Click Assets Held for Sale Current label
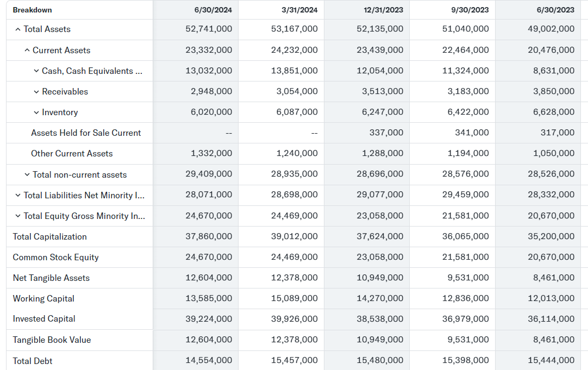Screen dimensions: 588x370 click(x=86, y=133)
